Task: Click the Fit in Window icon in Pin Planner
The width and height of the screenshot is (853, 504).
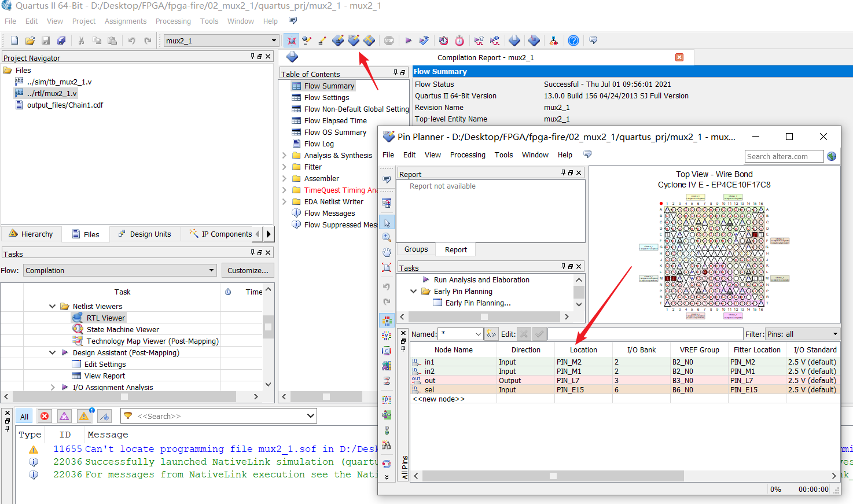Action: click(x=387, y=267)
